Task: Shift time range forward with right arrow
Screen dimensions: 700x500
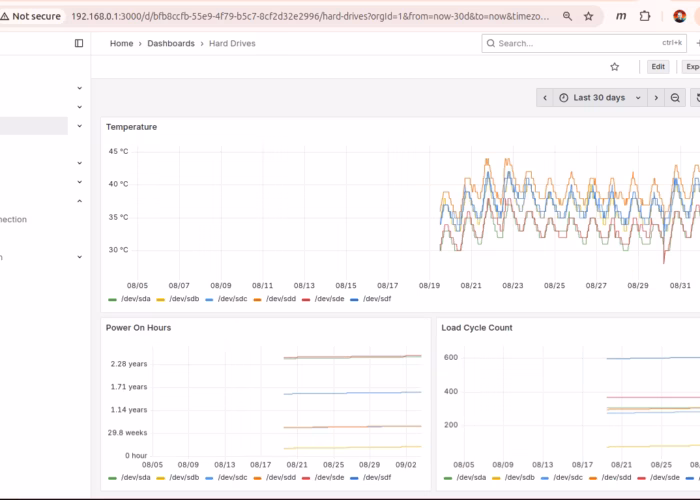Action: tap(655, 97)
